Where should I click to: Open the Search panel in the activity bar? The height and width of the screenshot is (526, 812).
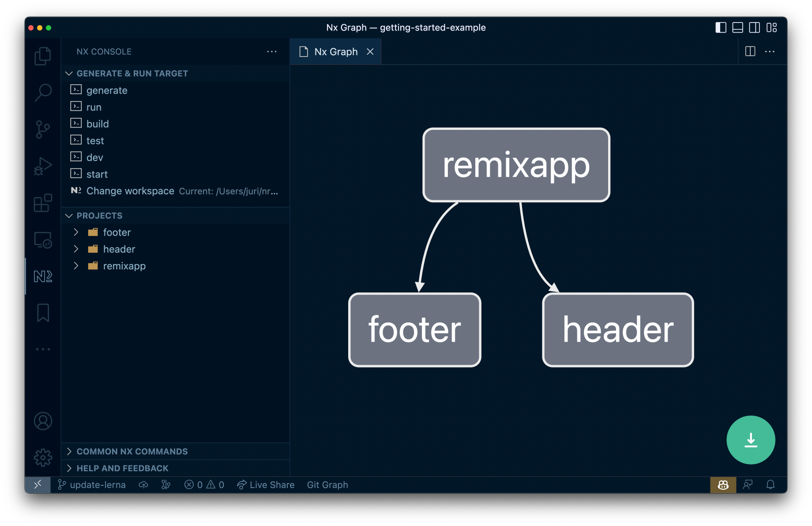click(x=42, y=92)
